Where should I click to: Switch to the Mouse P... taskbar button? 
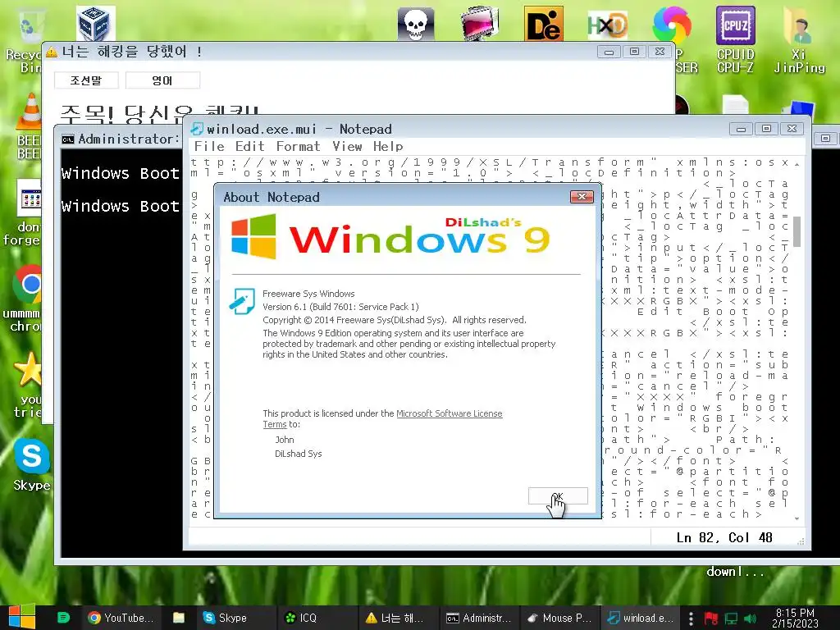559,618
